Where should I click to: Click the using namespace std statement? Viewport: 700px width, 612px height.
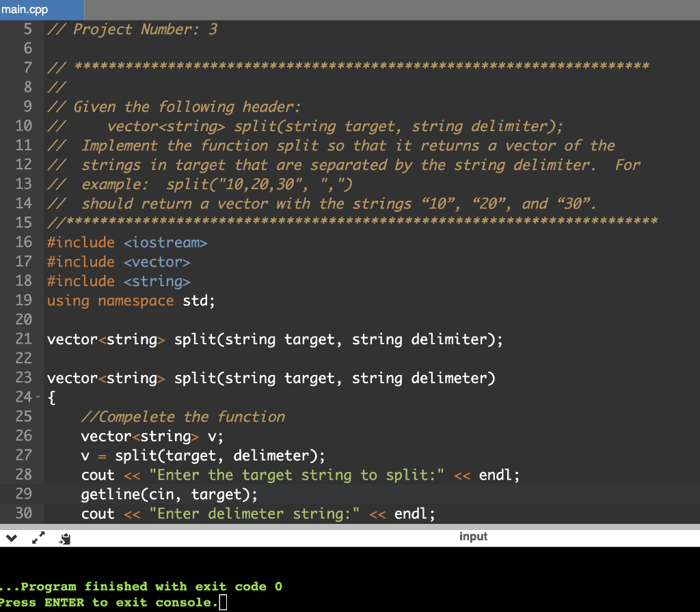click(x=130, y=301)
